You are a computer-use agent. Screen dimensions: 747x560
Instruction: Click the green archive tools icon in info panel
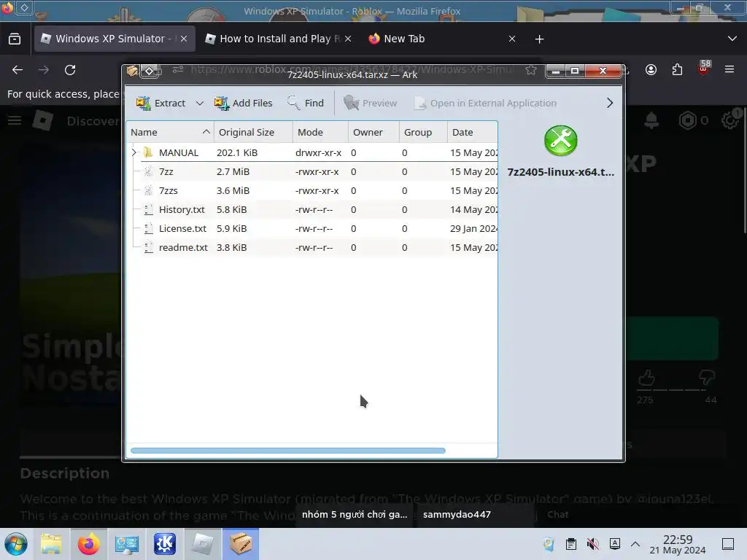click(x=561, y=141)
